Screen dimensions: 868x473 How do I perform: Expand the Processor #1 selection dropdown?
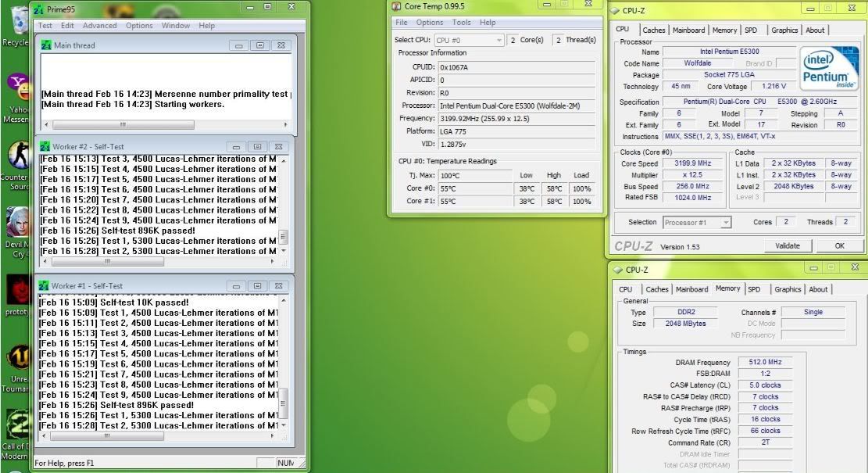tap(697, 223)
